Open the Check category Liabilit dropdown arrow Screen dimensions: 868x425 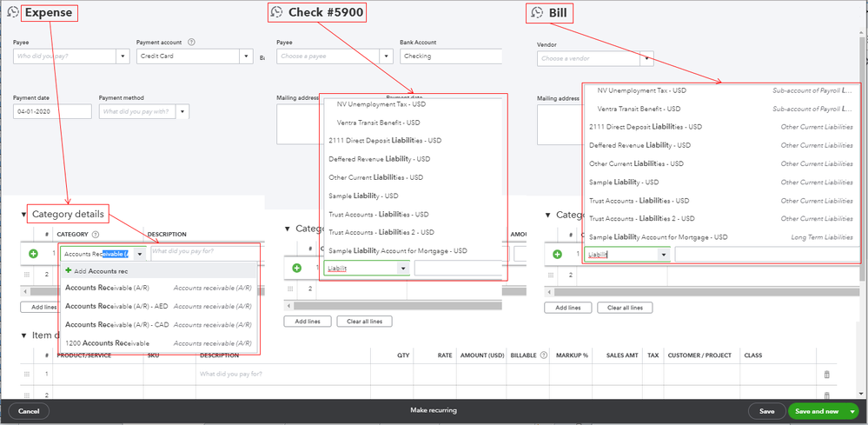[403, 269]
